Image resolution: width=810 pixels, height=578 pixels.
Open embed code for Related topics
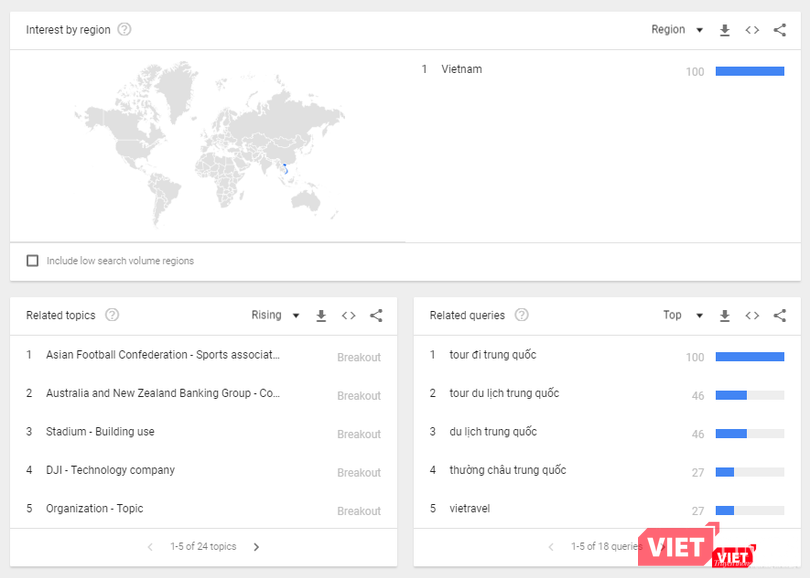[348, 316]
